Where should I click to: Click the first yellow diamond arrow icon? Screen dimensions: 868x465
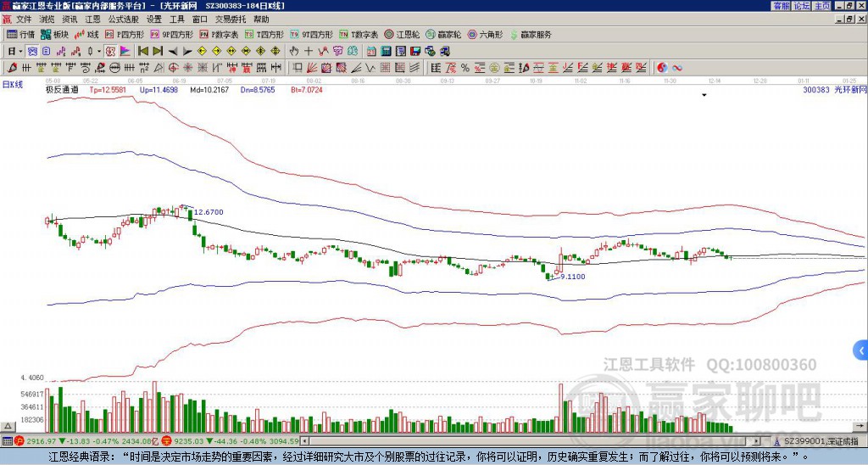click(202, 52)
